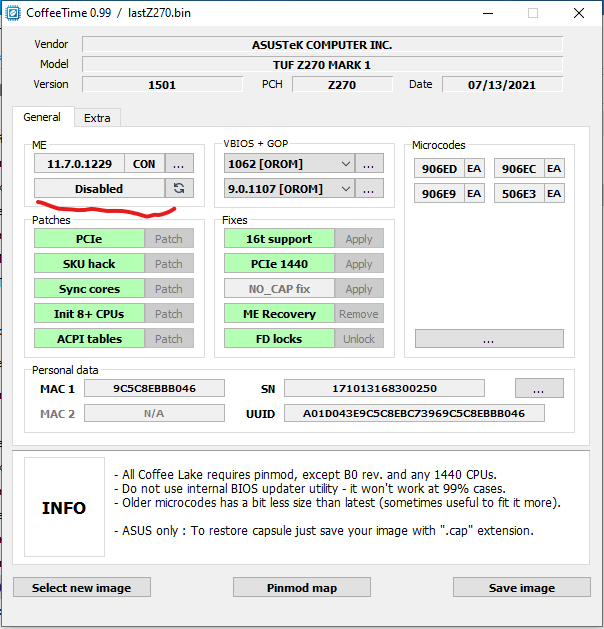
Task: Click browse button next to 9.0.1107 [OROM]
Action: [369, 188]
